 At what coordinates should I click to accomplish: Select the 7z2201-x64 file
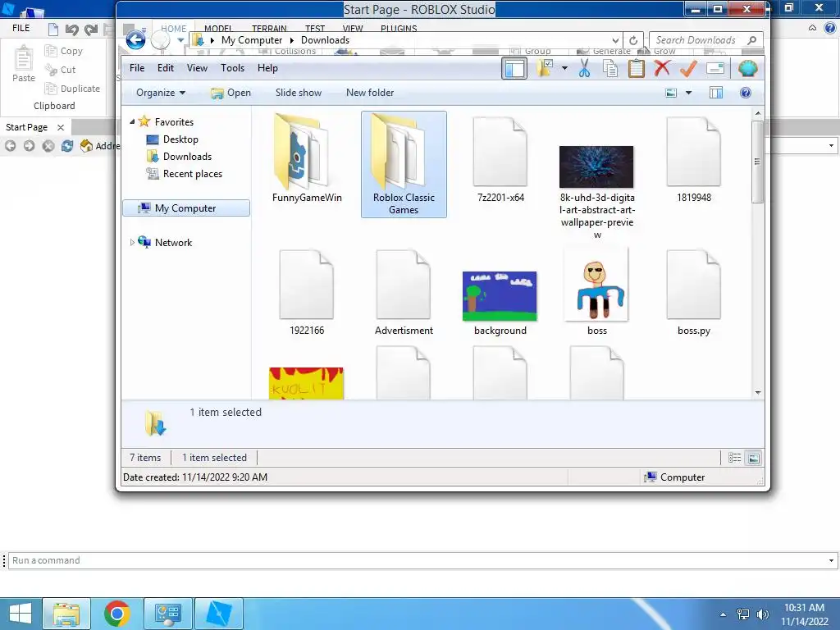tap(500, 160)
